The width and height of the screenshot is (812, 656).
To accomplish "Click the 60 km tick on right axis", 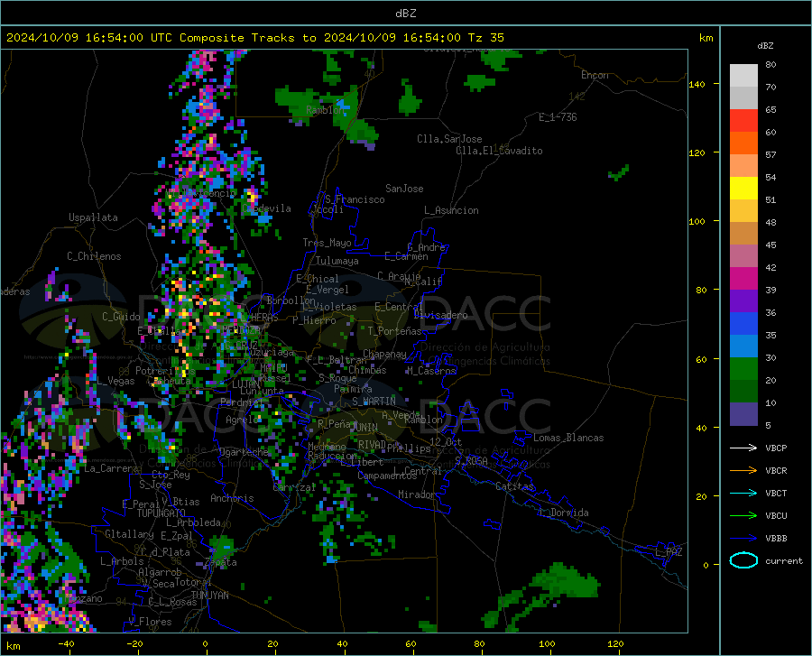I will (701, 359).
